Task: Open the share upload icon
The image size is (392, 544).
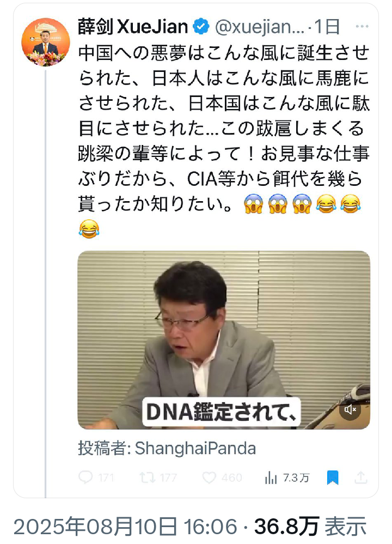Action: pos(360,477)
